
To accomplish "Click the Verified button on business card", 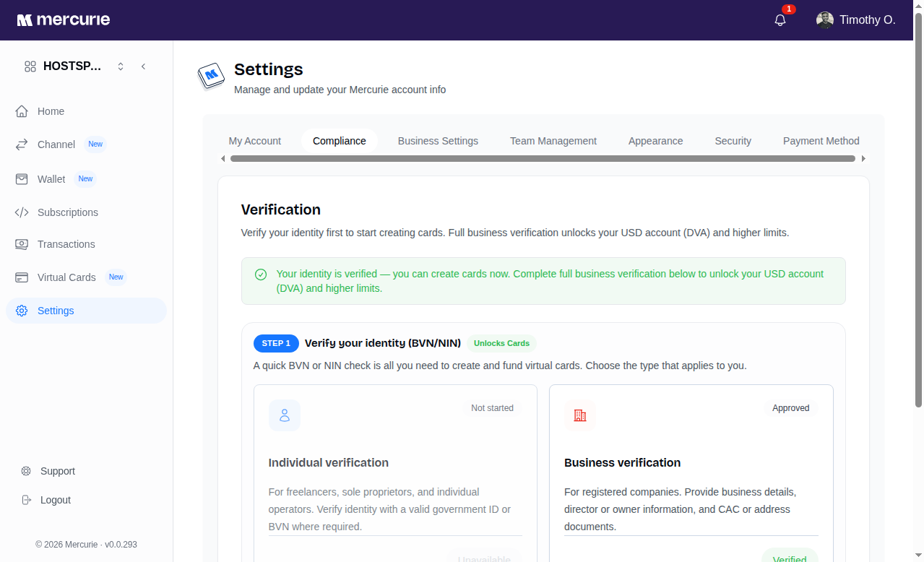I will point(790,556).
